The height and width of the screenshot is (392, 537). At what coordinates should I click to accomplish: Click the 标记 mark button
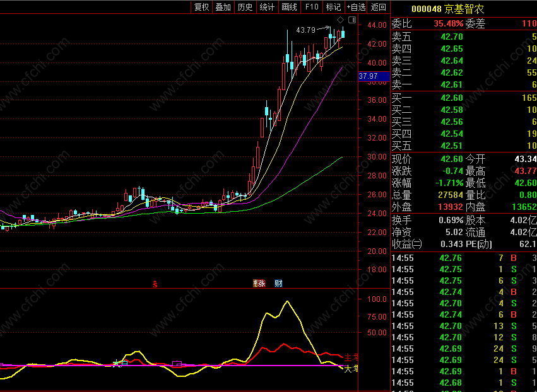pyautogui.click(x=334, y=7)
